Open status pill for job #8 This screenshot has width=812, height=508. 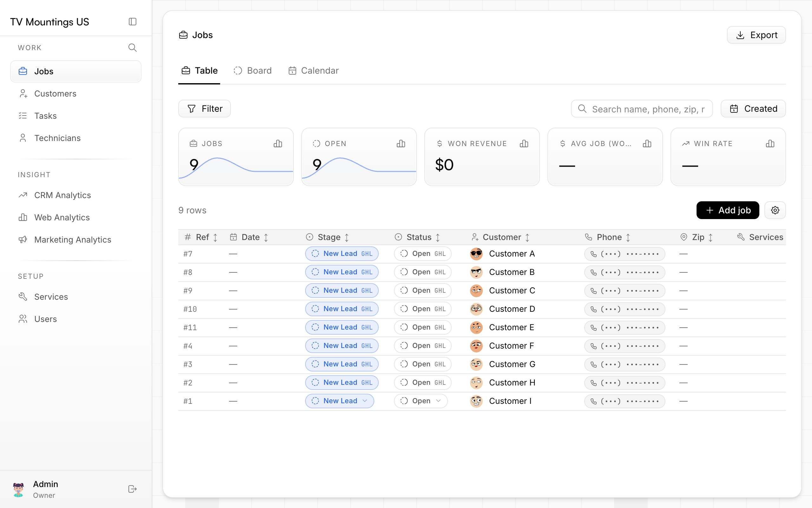pyautogui.click(x=423, y=272)
